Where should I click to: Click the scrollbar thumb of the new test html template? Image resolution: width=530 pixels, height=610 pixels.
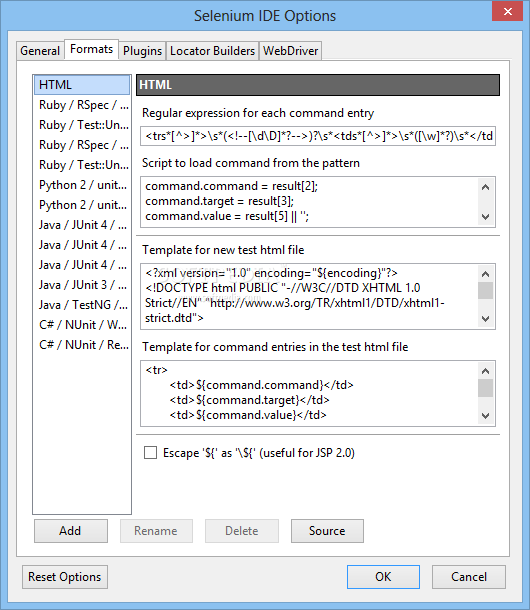point(485,291)
